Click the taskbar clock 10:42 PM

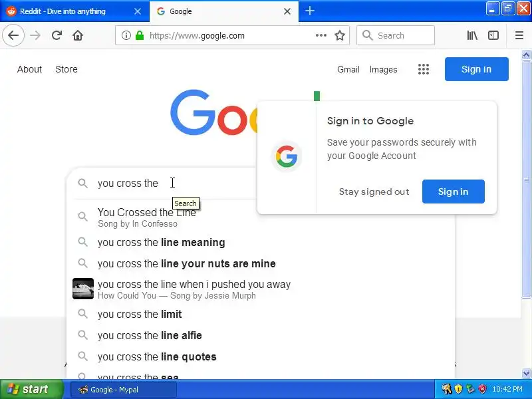(x=507, y=389)
